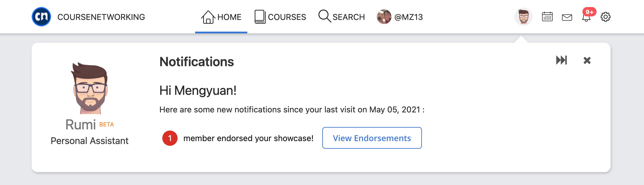Click the View Endorsements button
Screen dimensions: 644x185
pyautogui.click(x=372, y=138)
